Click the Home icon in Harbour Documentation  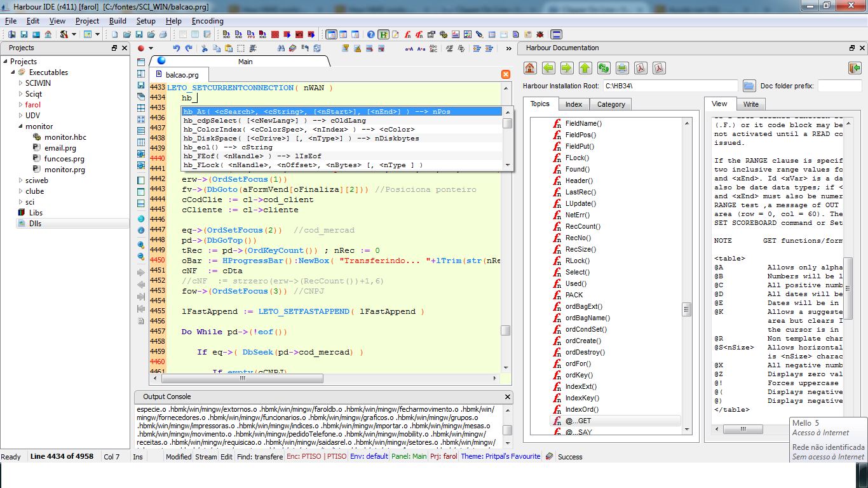pos(530,68)
